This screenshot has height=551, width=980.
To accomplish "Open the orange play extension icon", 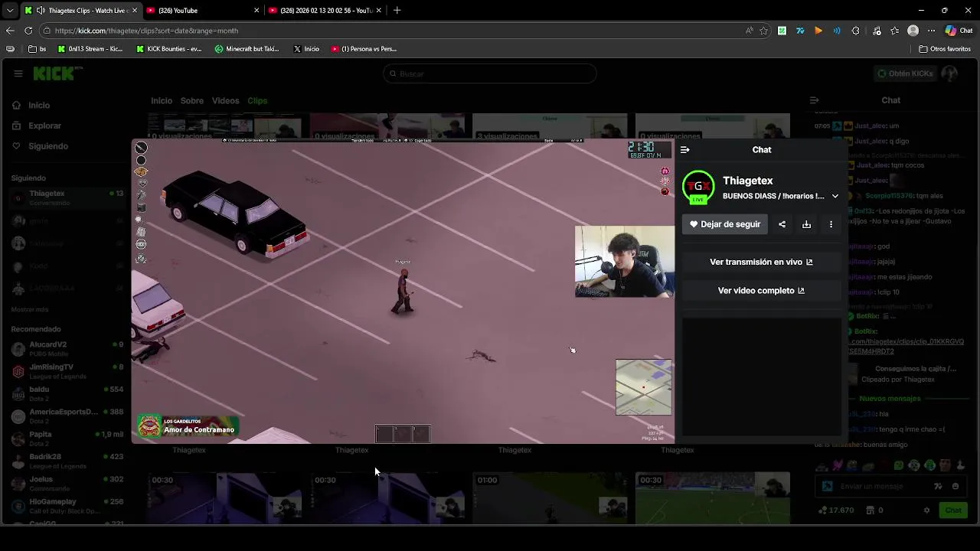I will pyautogui.click(x=818, y=31).
